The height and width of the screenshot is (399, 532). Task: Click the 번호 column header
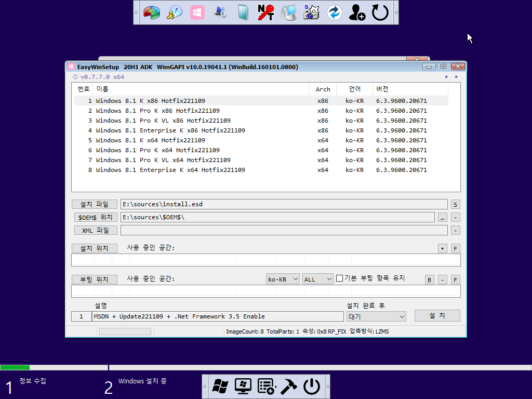[x=83, y=89]
